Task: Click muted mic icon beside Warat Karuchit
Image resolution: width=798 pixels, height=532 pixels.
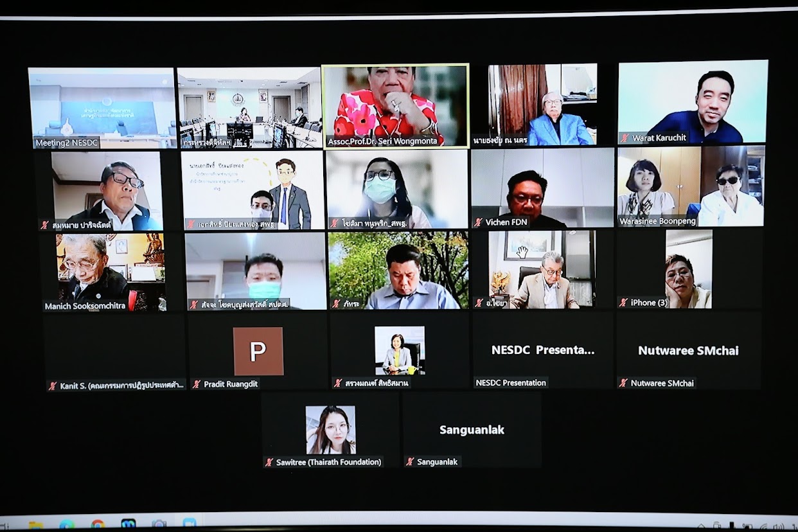Action: click(625, 138)
